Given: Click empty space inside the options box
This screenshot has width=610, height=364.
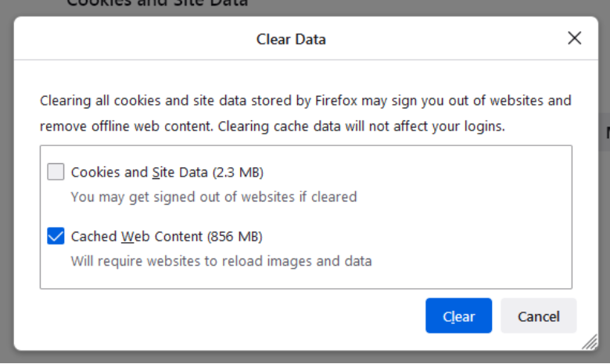Looking at the screenshot, I should (x=467, y=218).
